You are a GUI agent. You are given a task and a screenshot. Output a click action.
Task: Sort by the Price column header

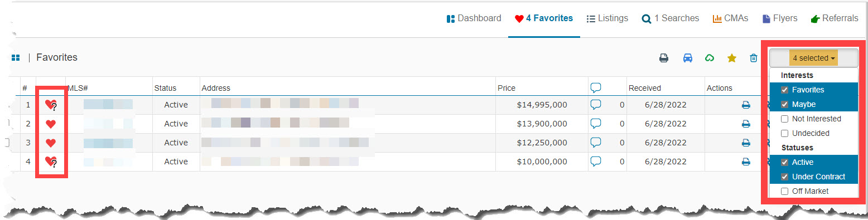click(x=507, y=88)
